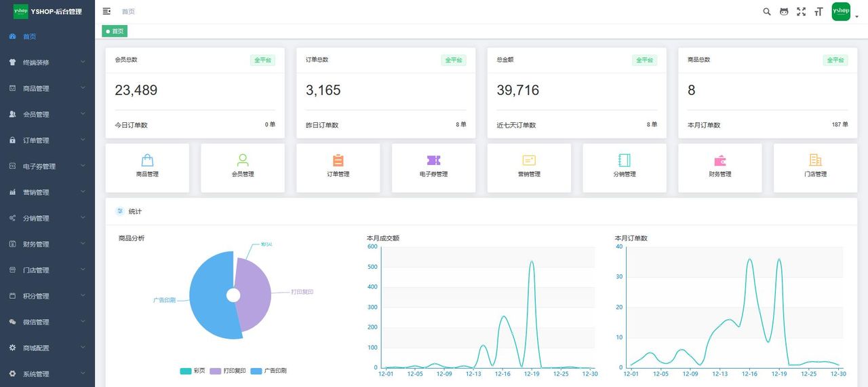Image resolution: width=868 pixels, height=387 pixels.
Task: Click 全平台 tag on 商品总数 card
Action: [x=836, y=60]
